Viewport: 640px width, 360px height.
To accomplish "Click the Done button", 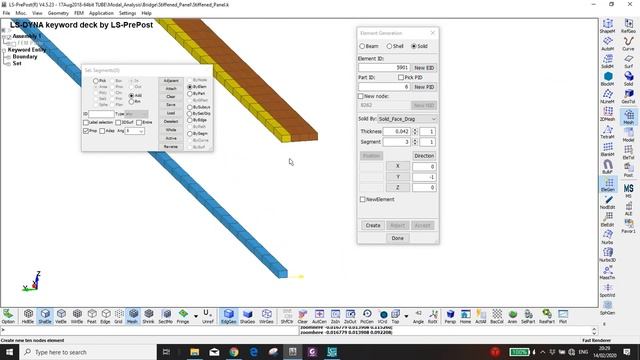I will pyautogui.click(x=398, y=238).
